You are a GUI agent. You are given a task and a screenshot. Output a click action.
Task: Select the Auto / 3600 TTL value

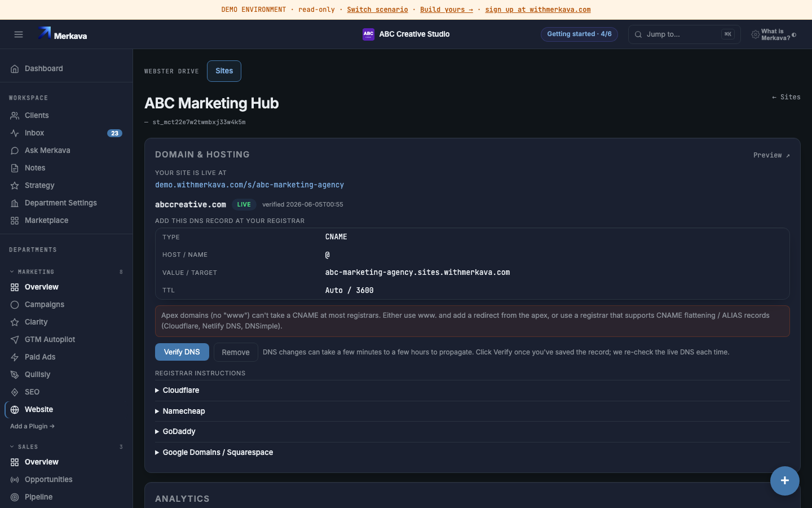click(x=350, y=291)
